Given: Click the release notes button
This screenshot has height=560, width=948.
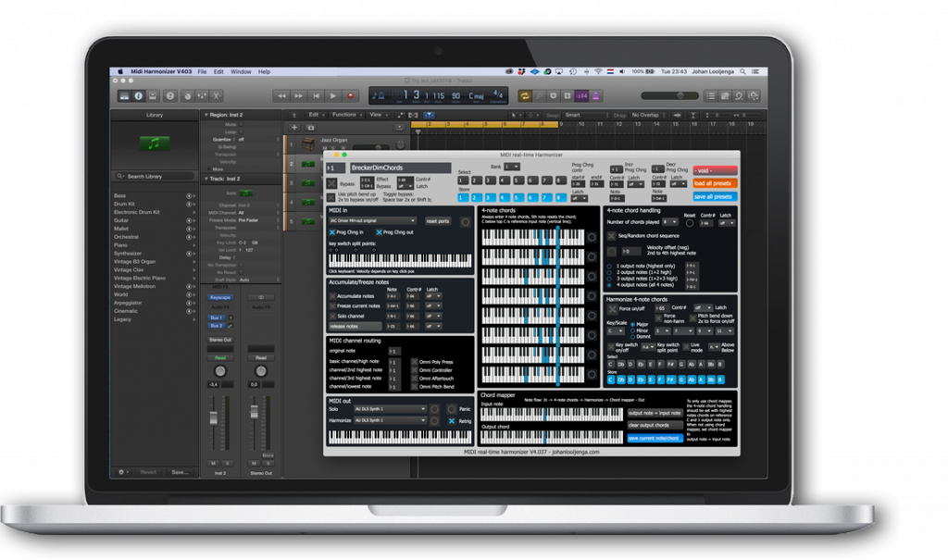Looking at the screenshot, I should click(355, 327).
